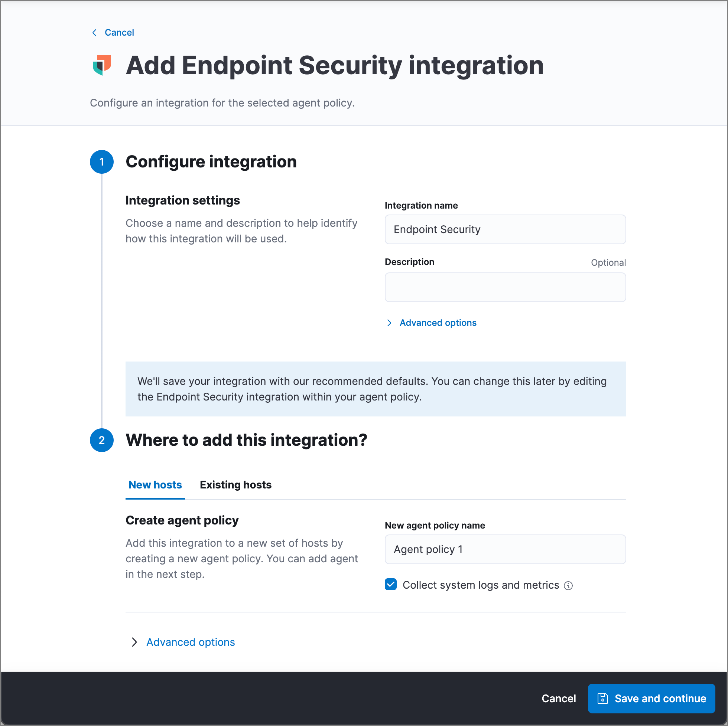728x726 pixels.
Task: Collapse the integration settings Advanced options
Action: (x=438, y=323)
